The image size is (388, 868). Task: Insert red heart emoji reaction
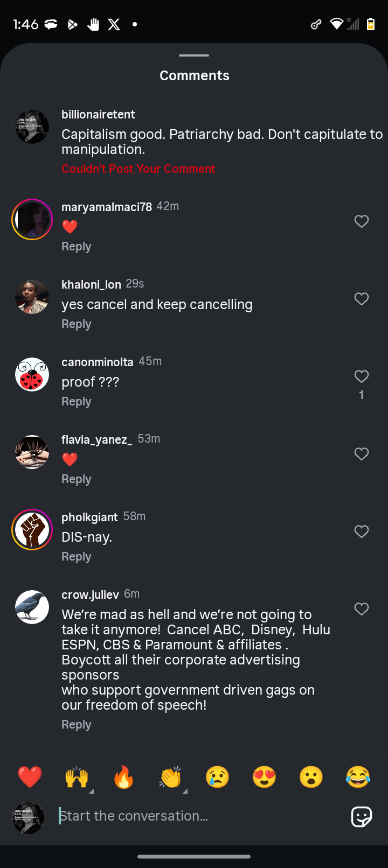(x=30, y=777)
